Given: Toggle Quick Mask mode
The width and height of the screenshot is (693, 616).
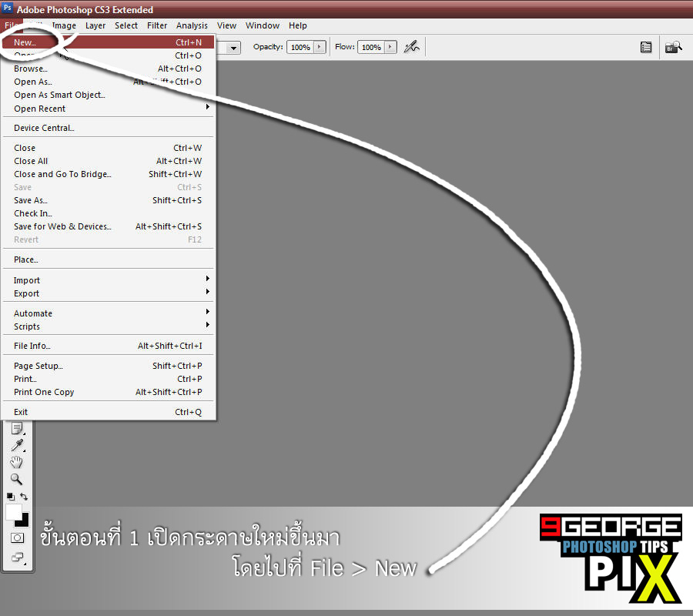Looking at the screenshot, I should coord(17,537).
